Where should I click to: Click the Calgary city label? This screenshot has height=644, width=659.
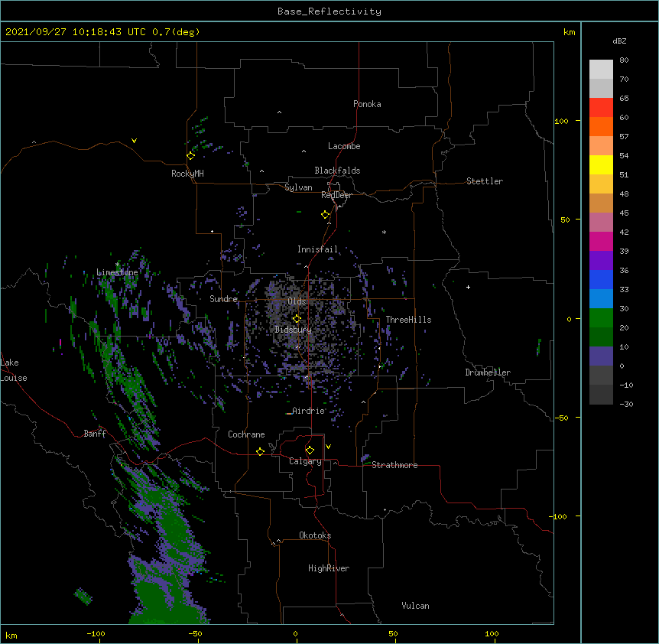[x=305, y=461]
